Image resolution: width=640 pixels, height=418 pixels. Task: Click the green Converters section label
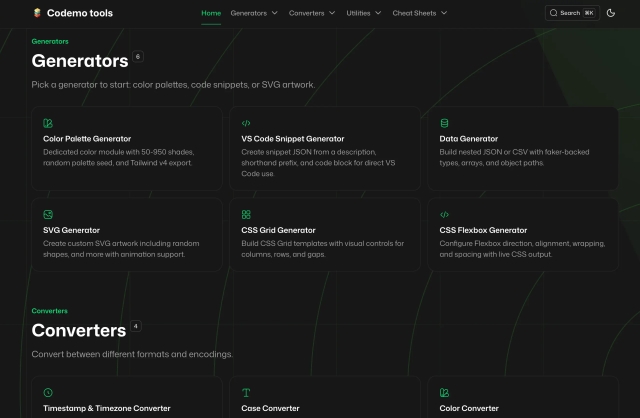click(x=49, y=311)
